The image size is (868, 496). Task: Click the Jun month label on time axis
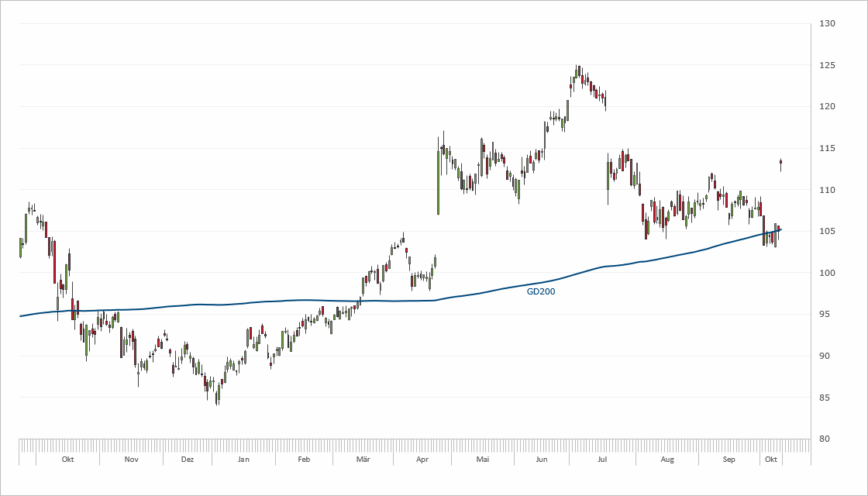[x=541, y=460]
